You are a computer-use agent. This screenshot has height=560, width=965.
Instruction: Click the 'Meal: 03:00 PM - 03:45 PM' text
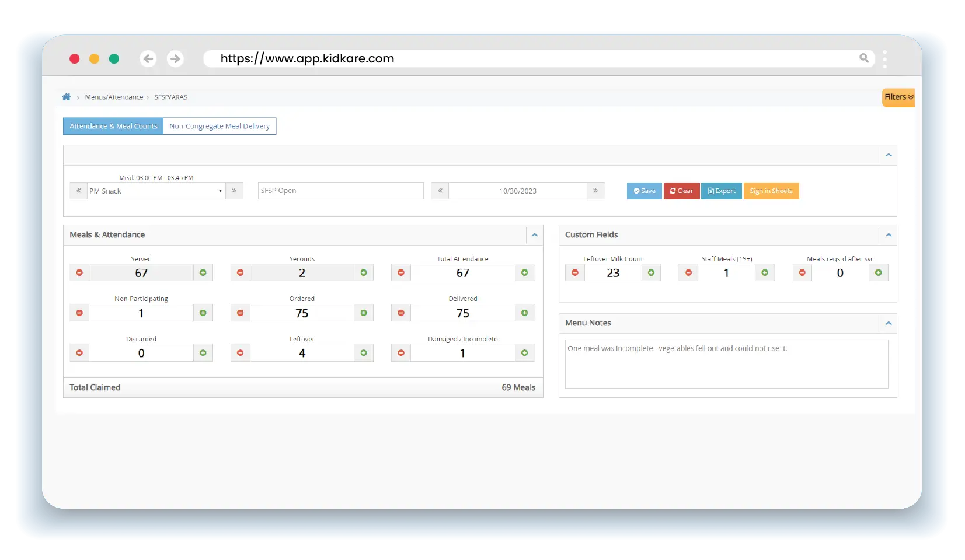(156, 178)
